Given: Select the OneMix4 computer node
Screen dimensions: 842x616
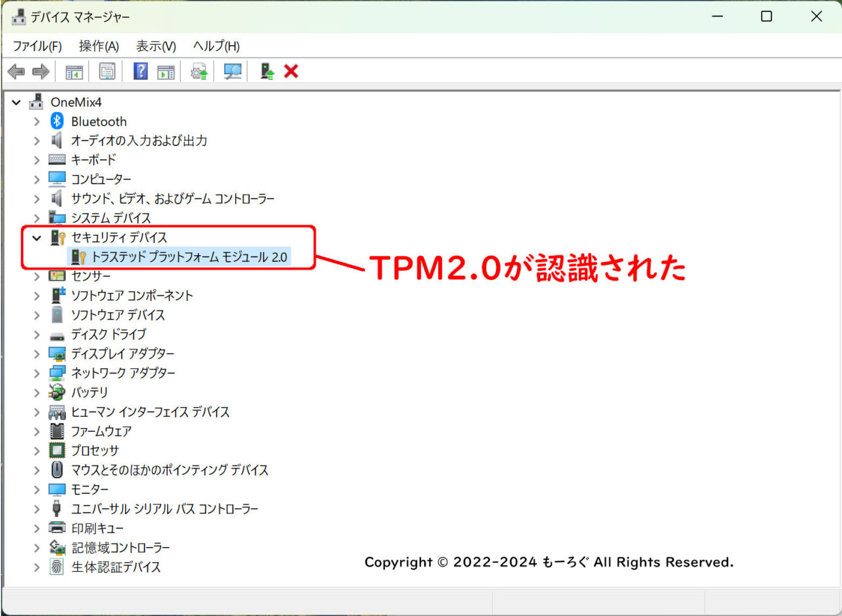Looking at the screenshot, I should [x=76, y=102].
